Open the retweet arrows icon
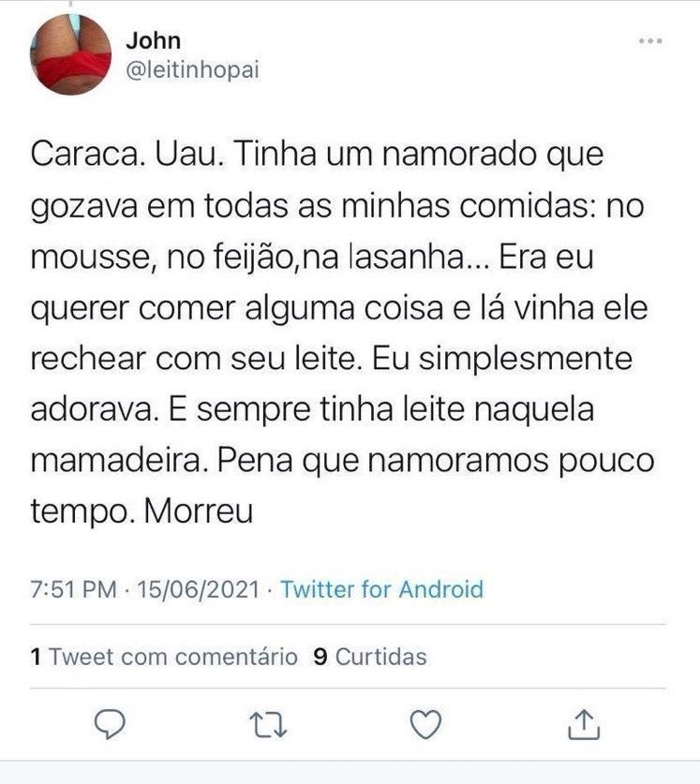This screenshot has height=784, width=700. 269,722
